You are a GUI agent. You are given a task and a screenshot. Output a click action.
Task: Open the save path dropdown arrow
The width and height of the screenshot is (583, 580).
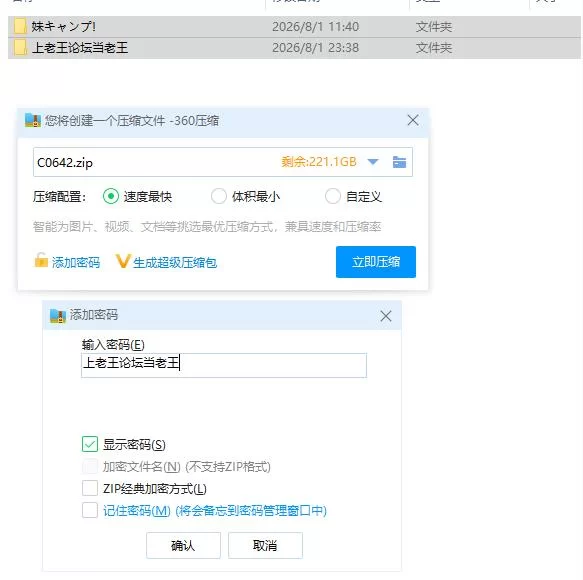point(373,162)
